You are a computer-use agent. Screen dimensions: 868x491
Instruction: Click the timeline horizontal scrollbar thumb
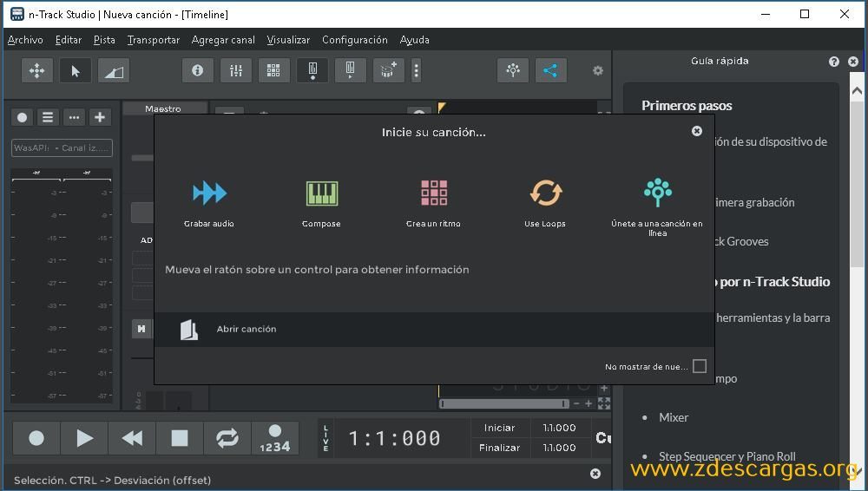tap(503, 403)
